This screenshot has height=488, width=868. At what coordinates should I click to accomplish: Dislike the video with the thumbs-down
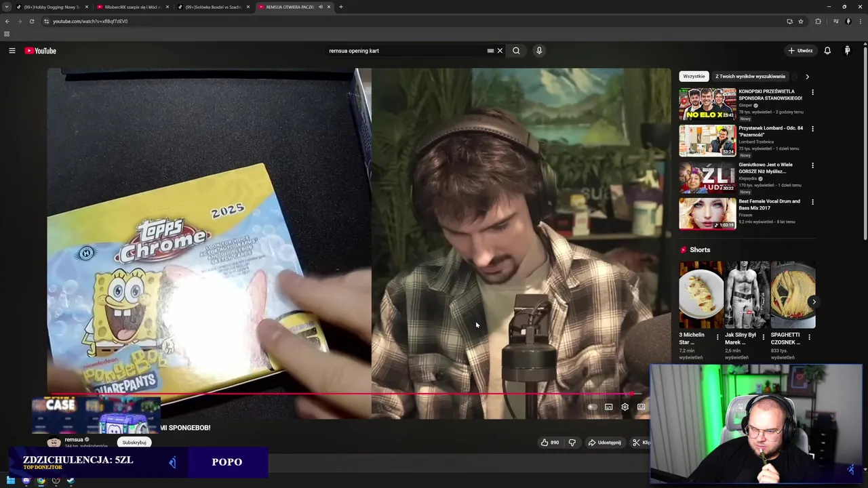click(x=572, y=443)
